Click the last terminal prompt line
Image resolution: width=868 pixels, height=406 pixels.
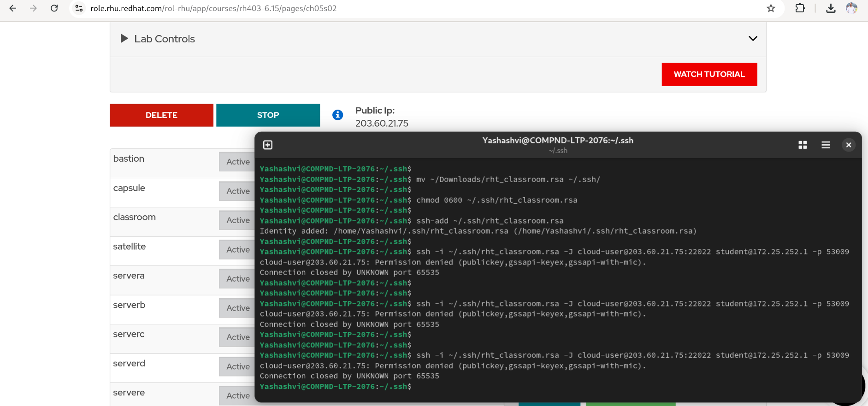point(336,387)
